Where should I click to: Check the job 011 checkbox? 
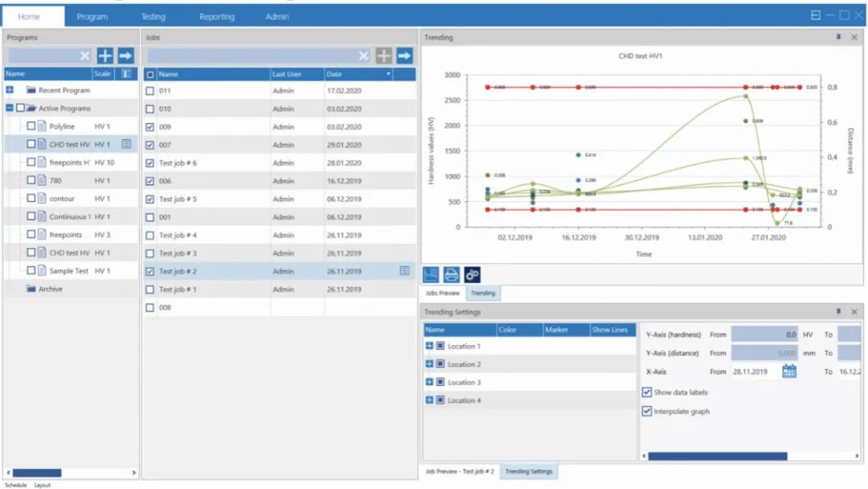click(149, 91)
